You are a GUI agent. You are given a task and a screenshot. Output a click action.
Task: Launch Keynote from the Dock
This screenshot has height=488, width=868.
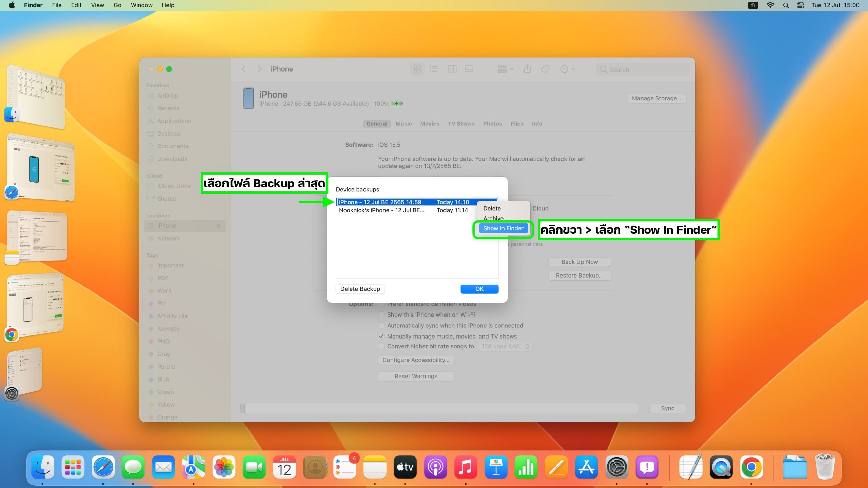click(x=496, y=467)
